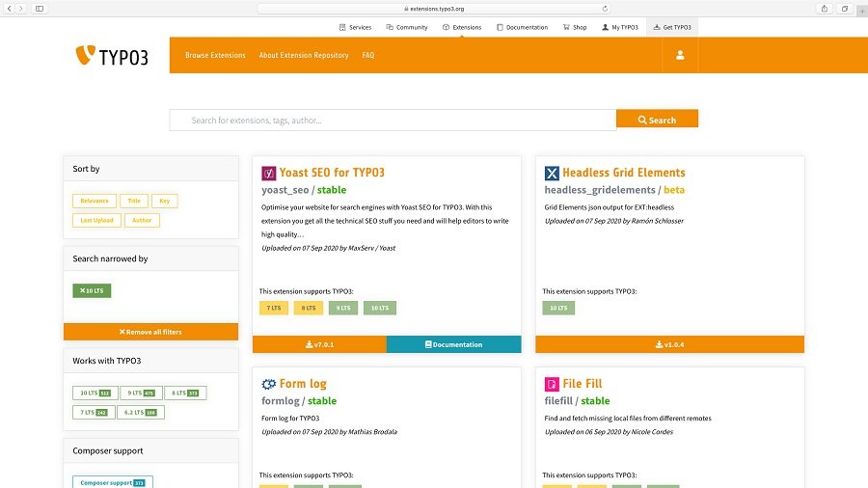Click the Yoast SEO extension icon
Screen dimensions: 868x488
point(268,174)
